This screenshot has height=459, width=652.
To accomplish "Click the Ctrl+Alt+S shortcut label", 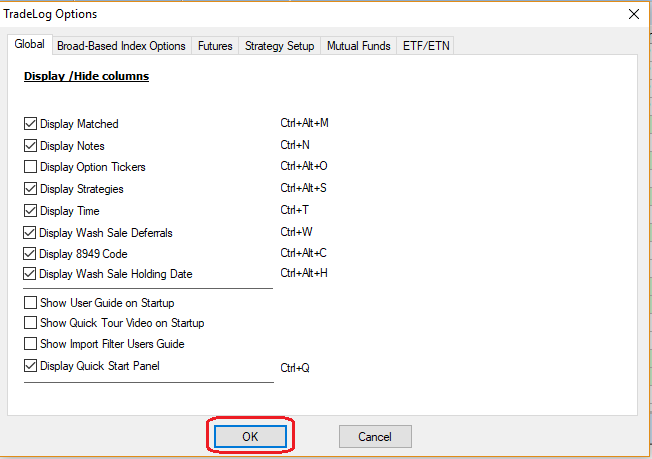I will [x=304, y=188].
